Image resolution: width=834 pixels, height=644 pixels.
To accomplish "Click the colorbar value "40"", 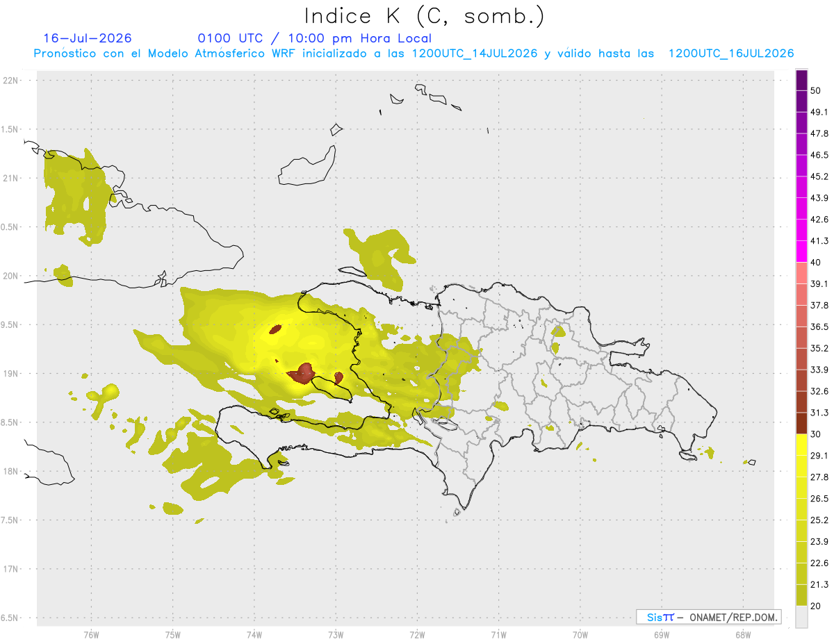I will pyautogui.click(x=816, y=263).
